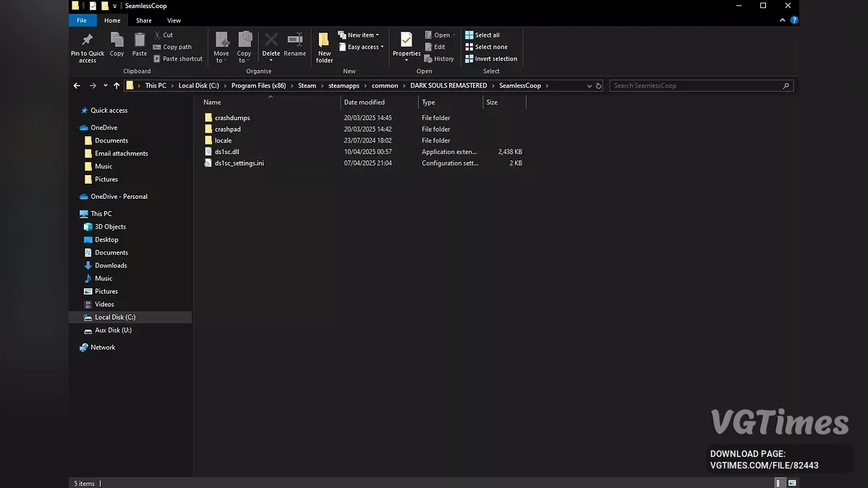Viewport: 868px width, 488px height.
Task: Switch to details view in status bar
Action: click(x=780, y=483)
